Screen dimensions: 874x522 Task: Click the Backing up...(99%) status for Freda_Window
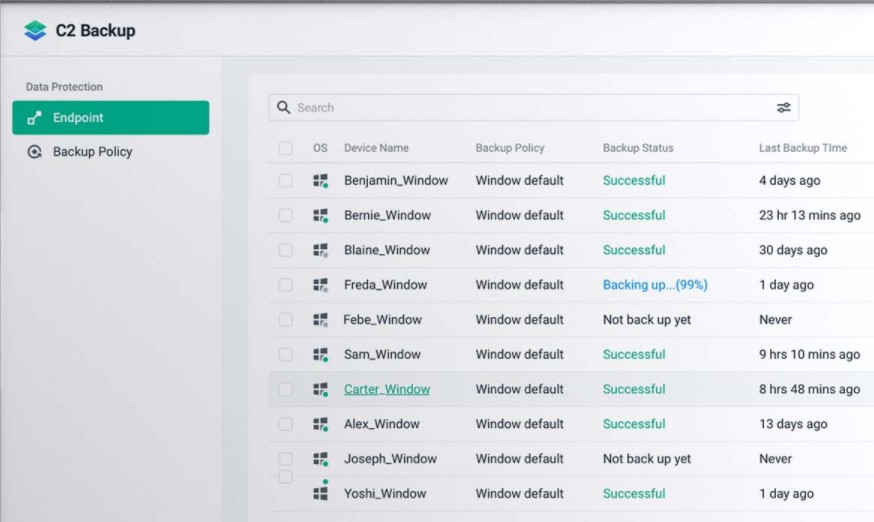(654, 285)
